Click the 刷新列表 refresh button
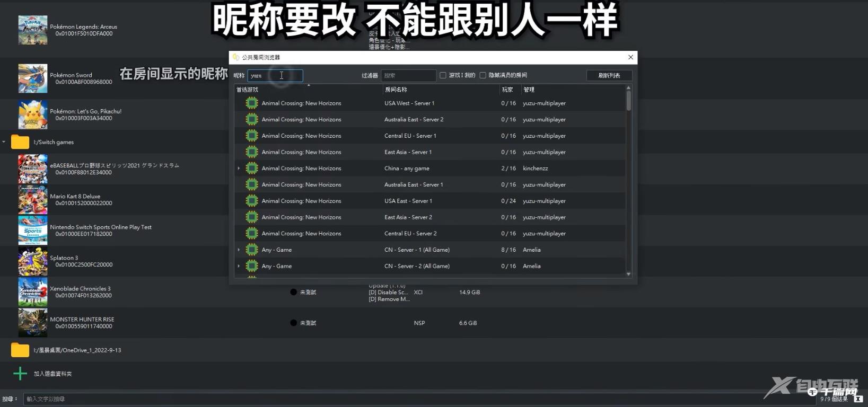This screenshot has height=407, width=868. pos(609,75)
